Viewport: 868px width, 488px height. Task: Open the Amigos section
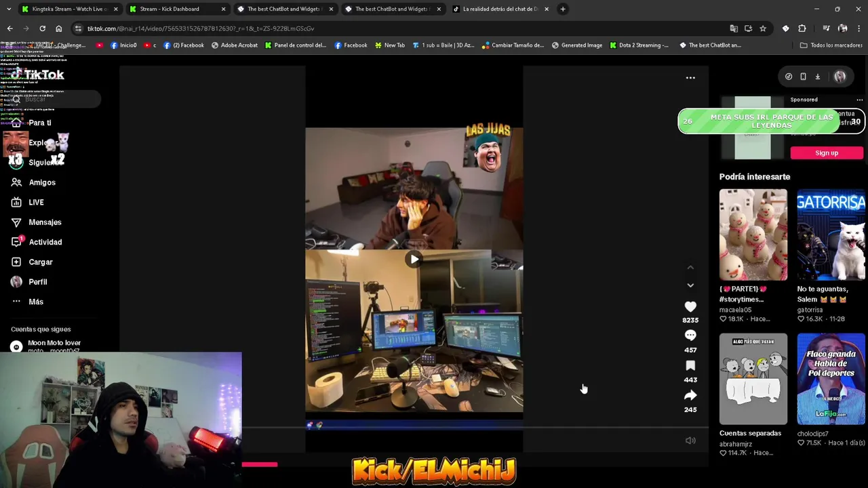tap(42, 182)
